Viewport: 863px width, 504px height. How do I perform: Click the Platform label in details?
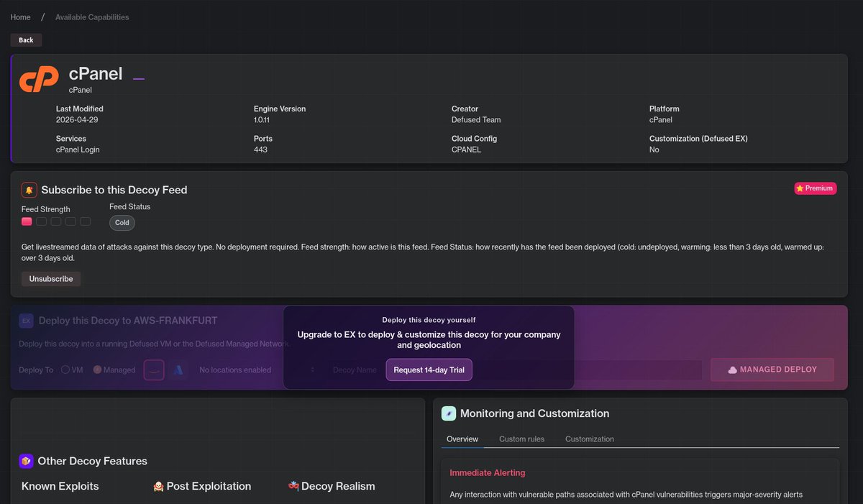coord(665,109)
